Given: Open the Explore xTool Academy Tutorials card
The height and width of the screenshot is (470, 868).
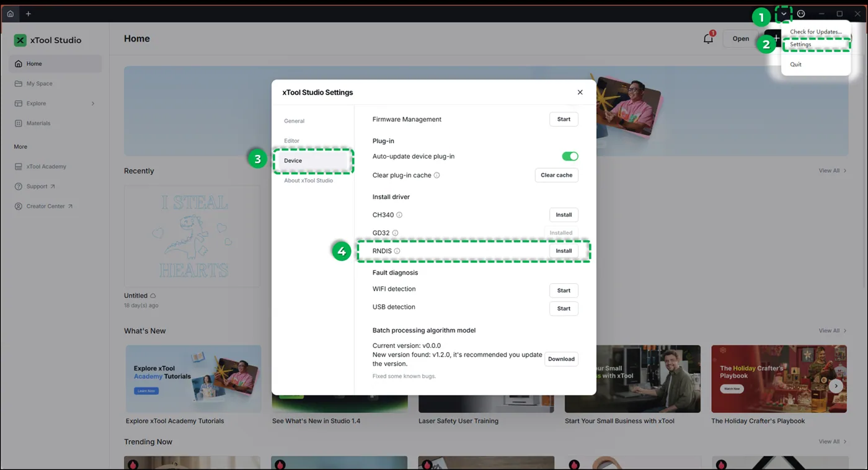Looking at the screenshot, I should (x=193, y=379).
